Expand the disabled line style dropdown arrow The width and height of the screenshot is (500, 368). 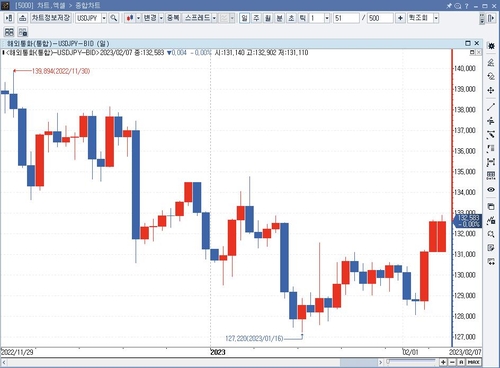232,18
